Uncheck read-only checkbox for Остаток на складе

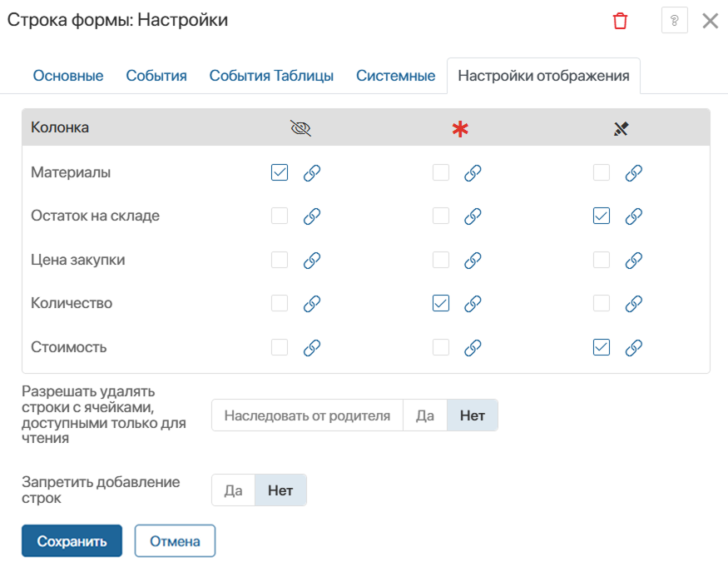(602, 216)
